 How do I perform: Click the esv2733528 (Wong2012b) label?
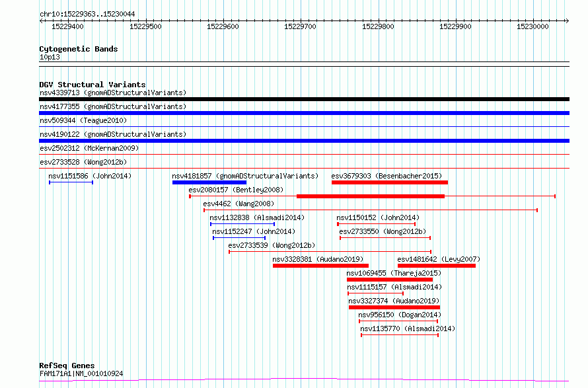pyautogui.click(x=83, y=162)
